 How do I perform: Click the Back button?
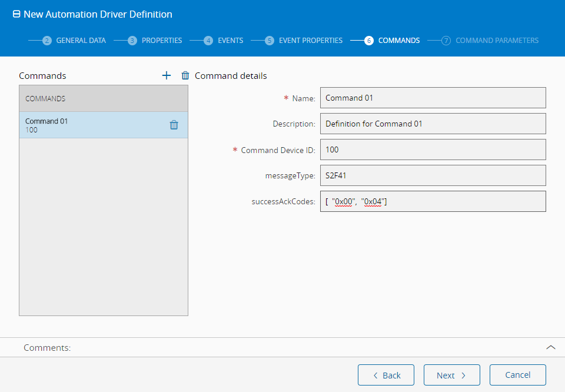click(x=386, y=375)
